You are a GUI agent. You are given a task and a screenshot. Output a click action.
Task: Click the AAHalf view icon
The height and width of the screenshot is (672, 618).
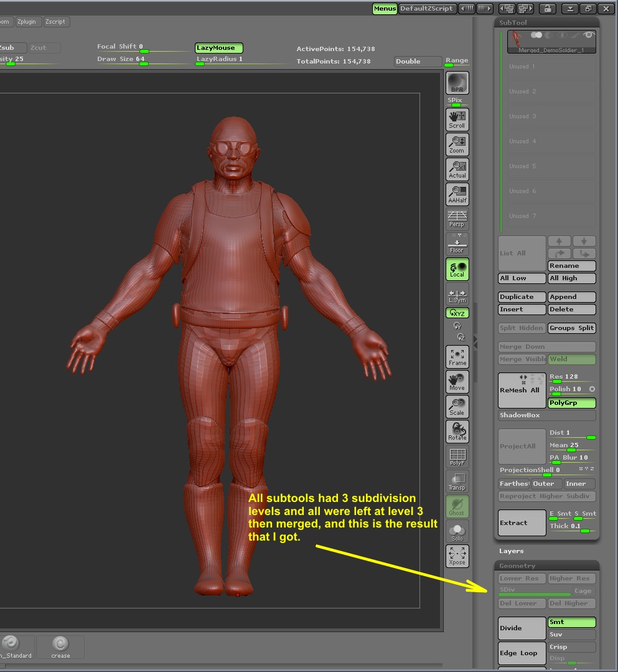point(457,194)
